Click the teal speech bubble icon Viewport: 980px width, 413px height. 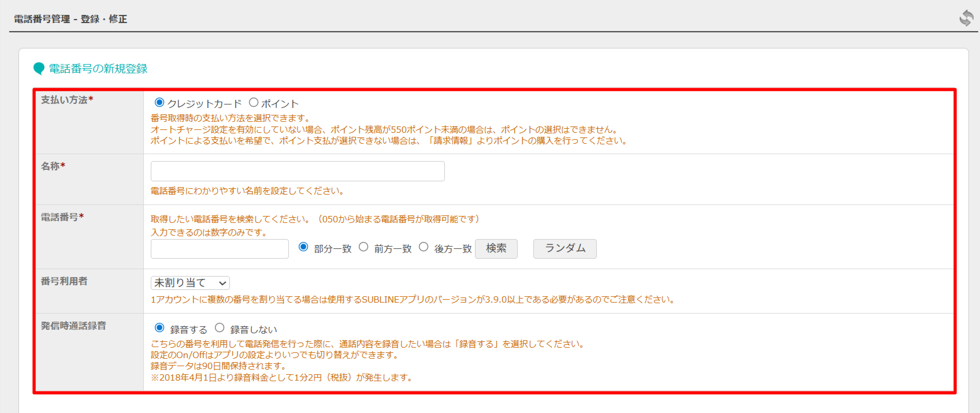[x=39, y=69]
